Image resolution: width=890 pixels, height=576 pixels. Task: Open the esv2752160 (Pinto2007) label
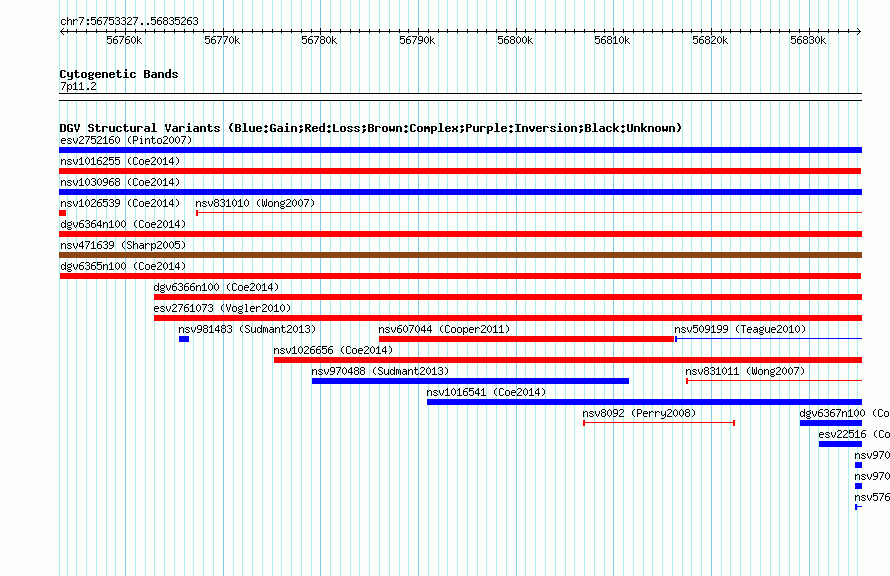click(x=126, y=140)
